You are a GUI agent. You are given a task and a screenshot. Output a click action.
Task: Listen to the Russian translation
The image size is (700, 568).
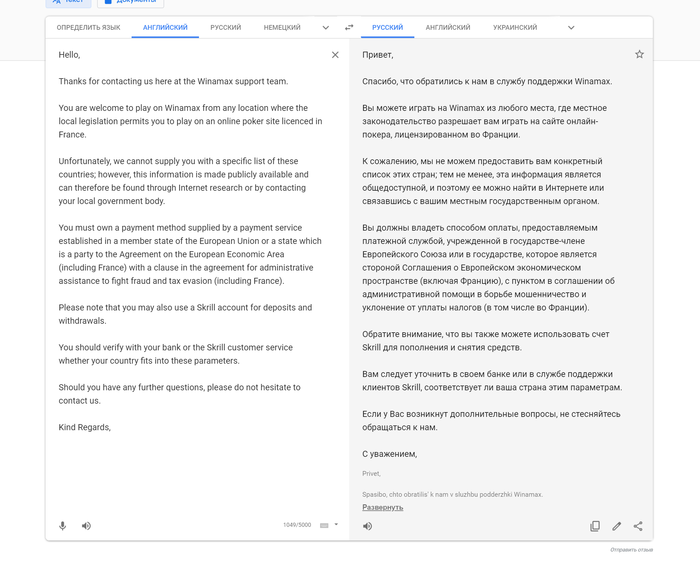[367, 526]
